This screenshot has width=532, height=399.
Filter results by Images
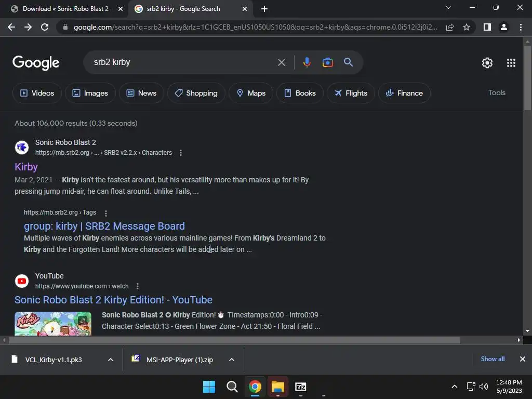pos(90,93)
